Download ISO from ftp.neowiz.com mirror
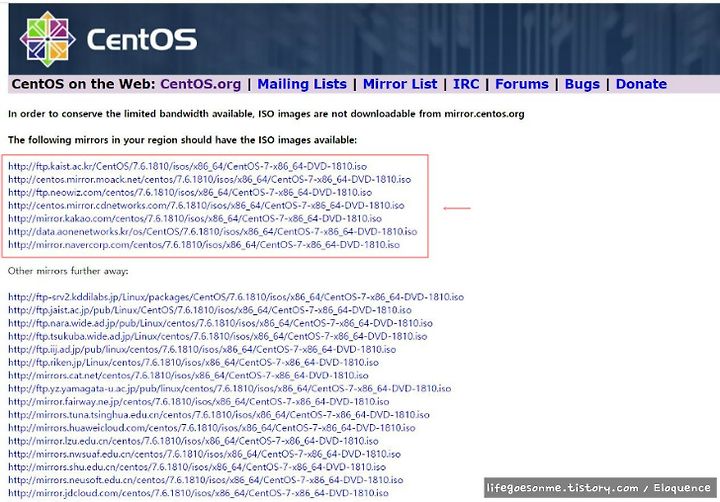 coord(190,192)
